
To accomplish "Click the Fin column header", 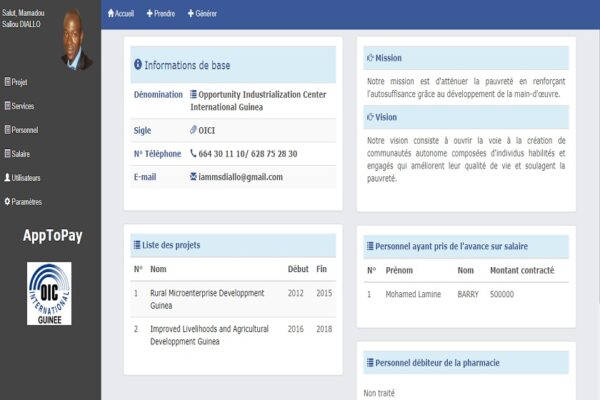I will pyautogui.click(x=321, y=269).
